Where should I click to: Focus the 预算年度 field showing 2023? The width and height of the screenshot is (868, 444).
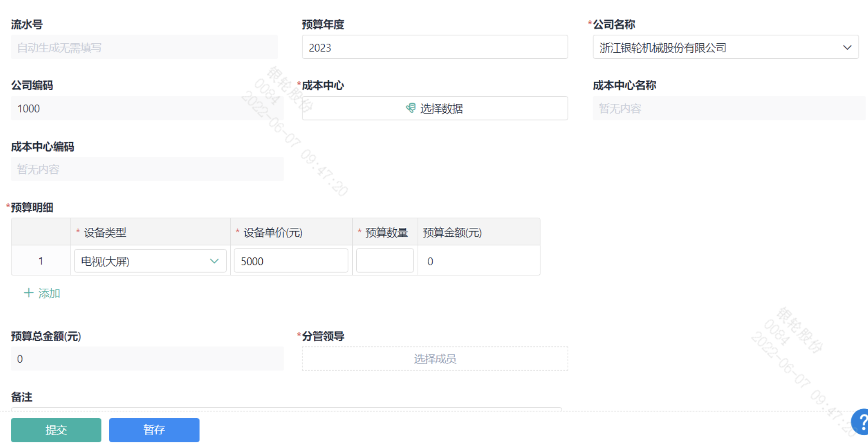434,47
